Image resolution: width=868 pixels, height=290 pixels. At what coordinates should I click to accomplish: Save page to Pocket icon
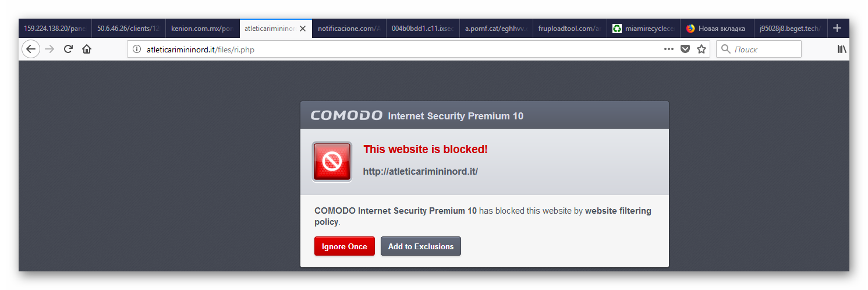tap(685, 49)
